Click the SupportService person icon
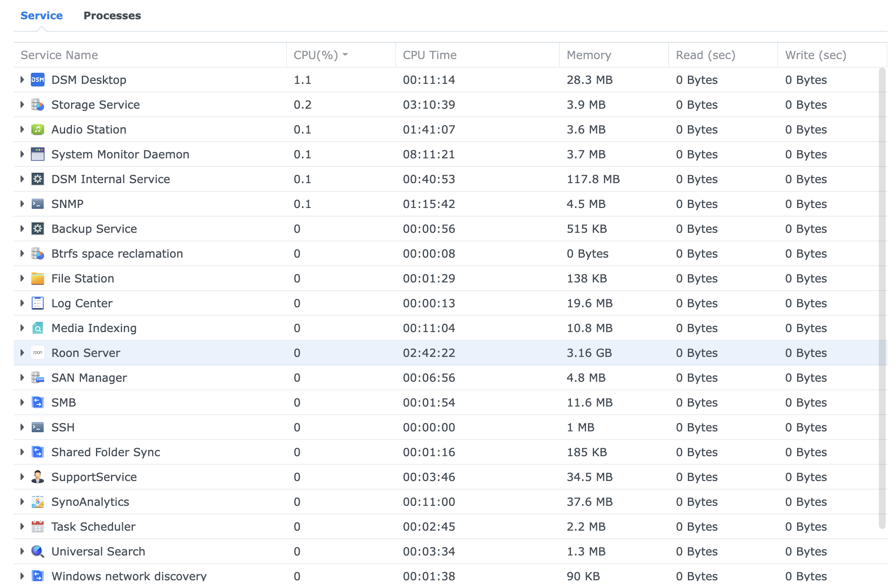896x588 pixels. tap(38, 477)
